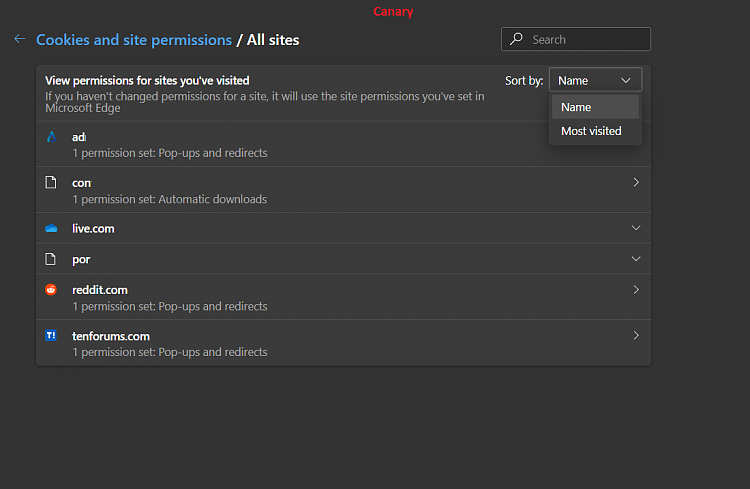Click the reddit icon
The image size is (750, 489).
(51, 289)
